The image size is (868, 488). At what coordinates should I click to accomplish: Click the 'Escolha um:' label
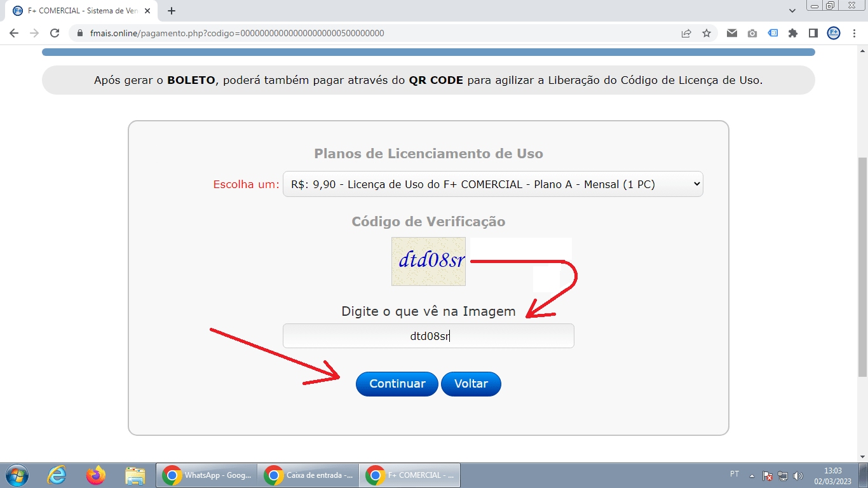(x=247, y=184)
